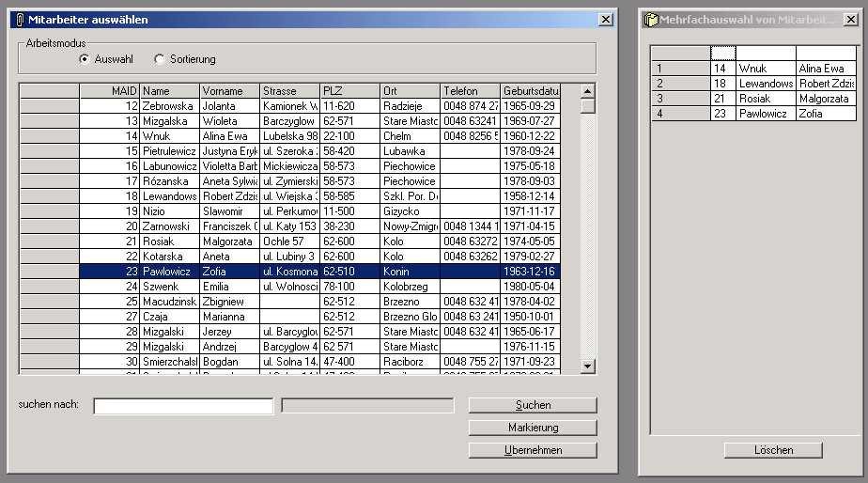868x483 pixels.
Task: Click Ort cell Radzieje
Action: (411, 106)
